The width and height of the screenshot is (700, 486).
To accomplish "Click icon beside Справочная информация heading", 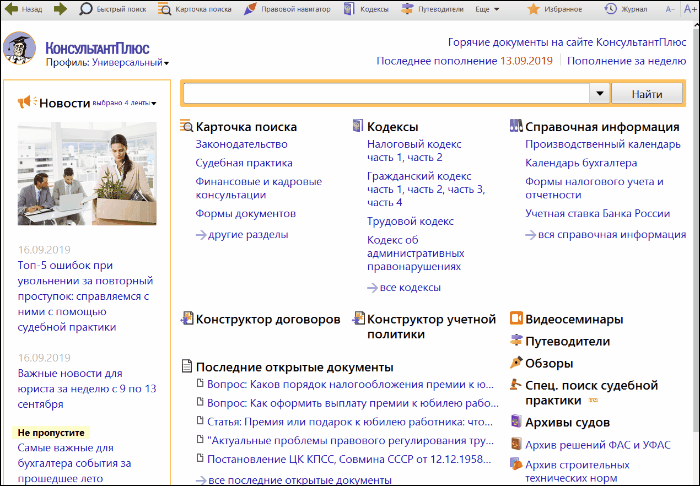I will pyautogui.click(x=516, y=126).
